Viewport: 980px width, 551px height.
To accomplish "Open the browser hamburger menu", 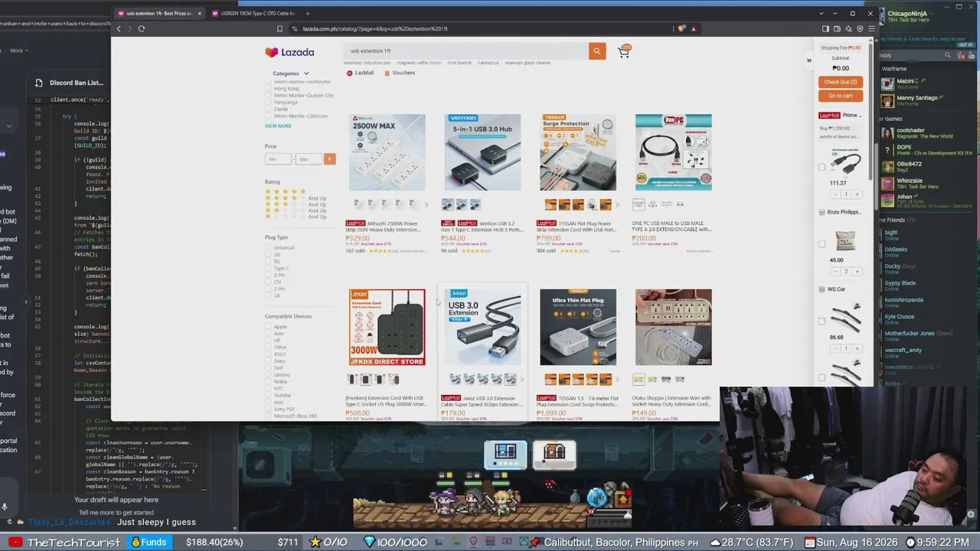I will coord(871,28).
